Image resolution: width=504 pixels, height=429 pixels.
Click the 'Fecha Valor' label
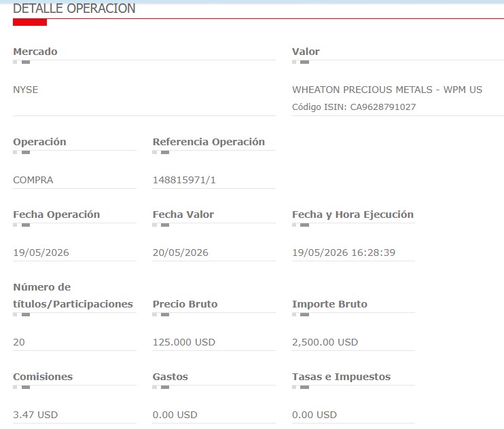tap(183, 214)
